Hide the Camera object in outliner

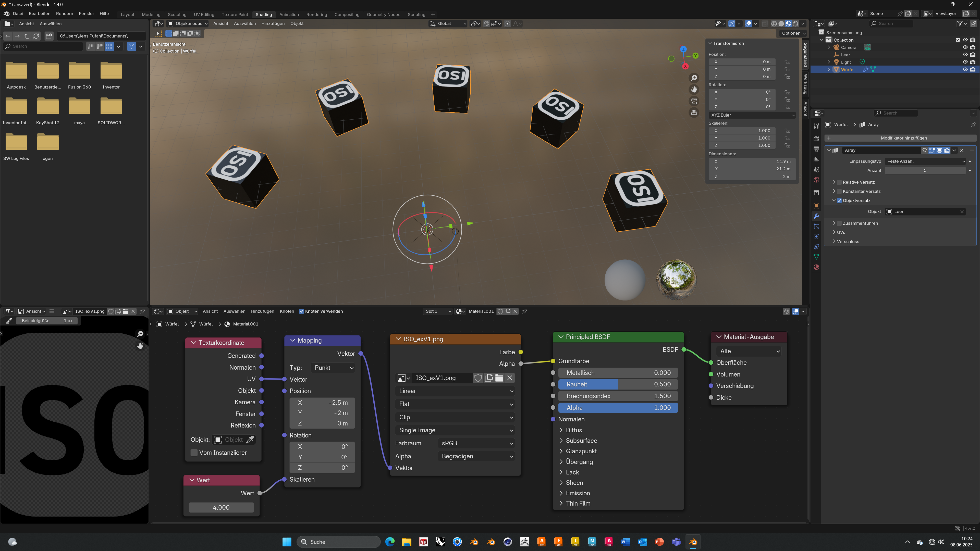(x=965, y=47)
